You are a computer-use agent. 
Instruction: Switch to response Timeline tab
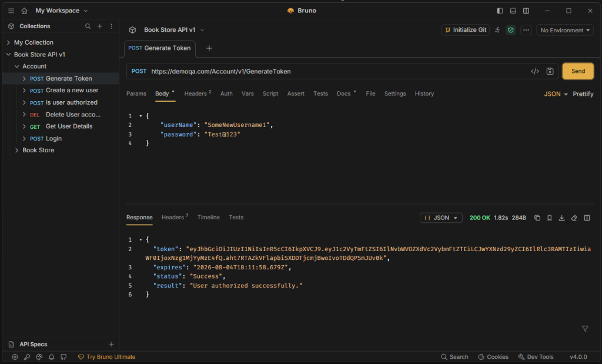pos(209,218)
